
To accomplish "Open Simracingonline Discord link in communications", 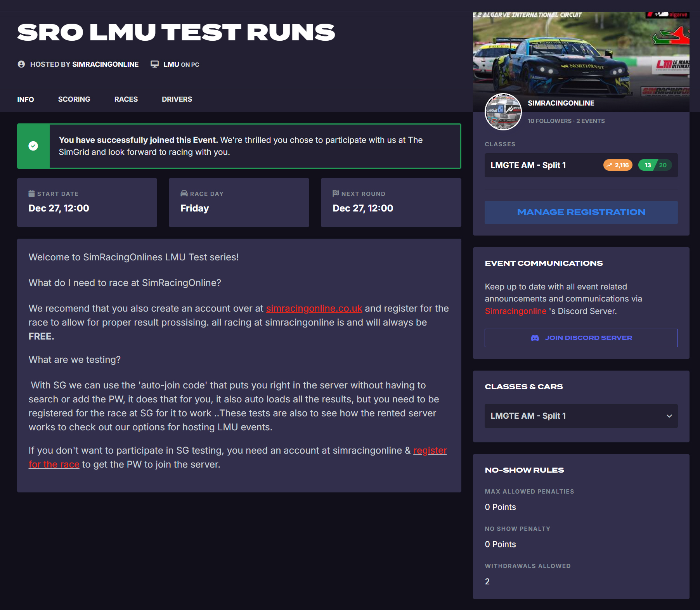I will coord(515,311).
